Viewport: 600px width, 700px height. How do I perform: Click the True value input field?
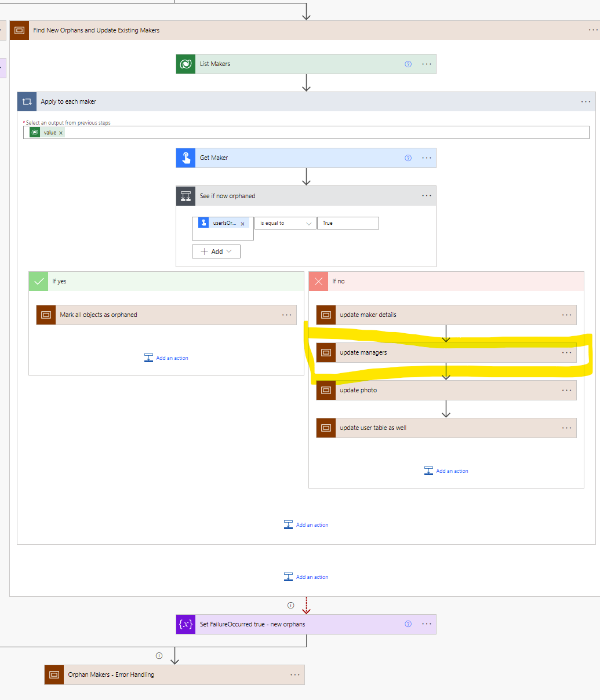coord(348,223)
